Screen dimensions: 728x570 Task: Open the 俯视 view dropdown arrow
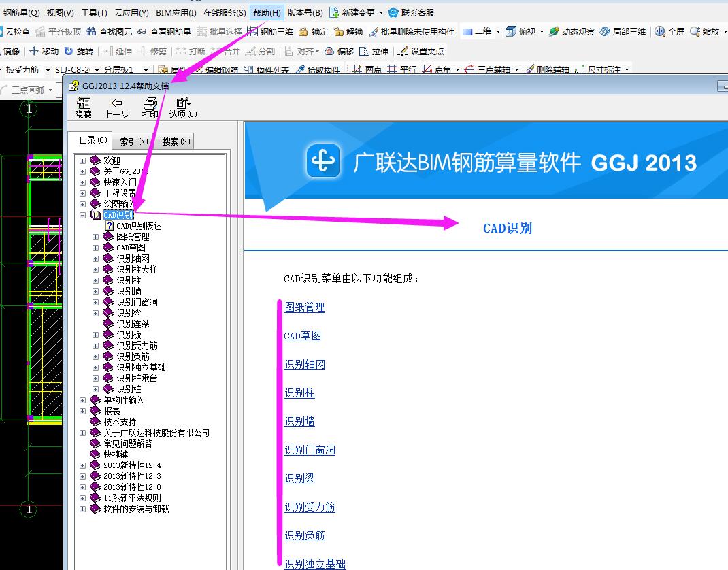pyautogui.click(x=543, y=31)
